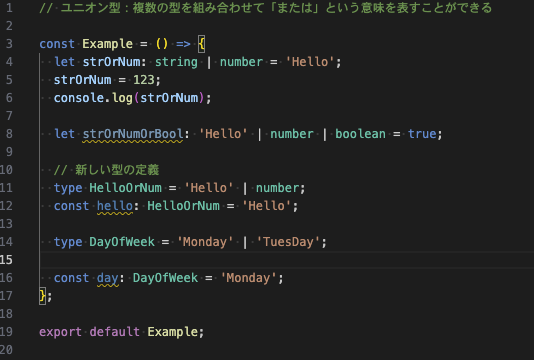Click line number 15 in the gutter
This screenshot has width=534, height=360.
click(6, 260)
